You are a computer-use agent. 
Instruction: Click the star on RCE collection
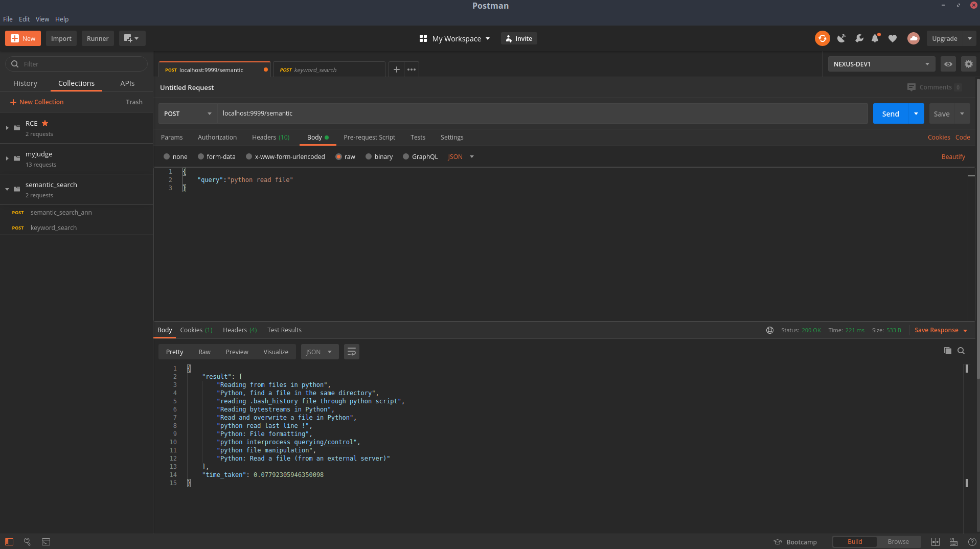click(x=45, y=123)
